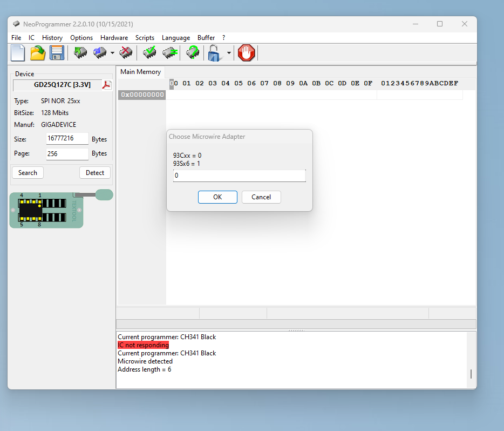Save the buffer with the floppy disk icon

57,53
